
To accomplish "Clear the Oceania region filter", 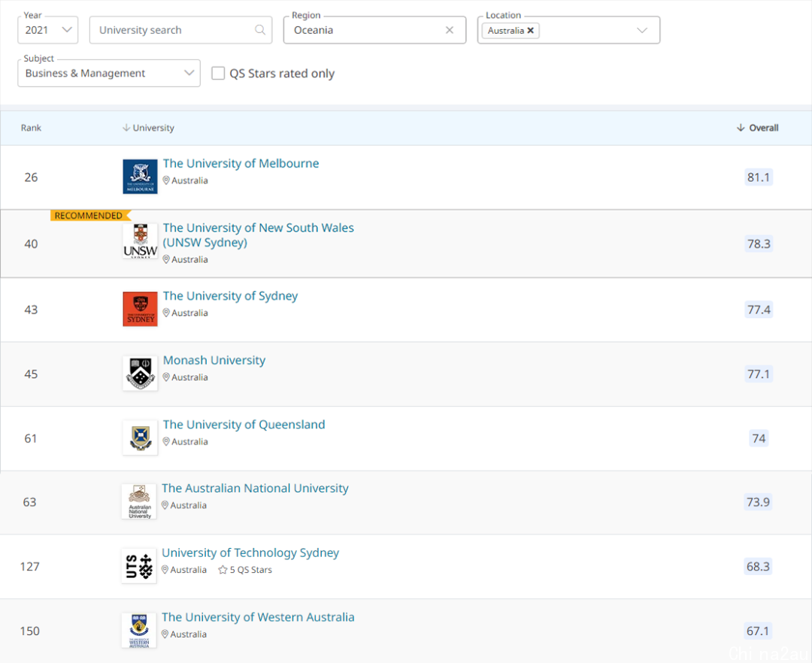I will tap(450, 30).
